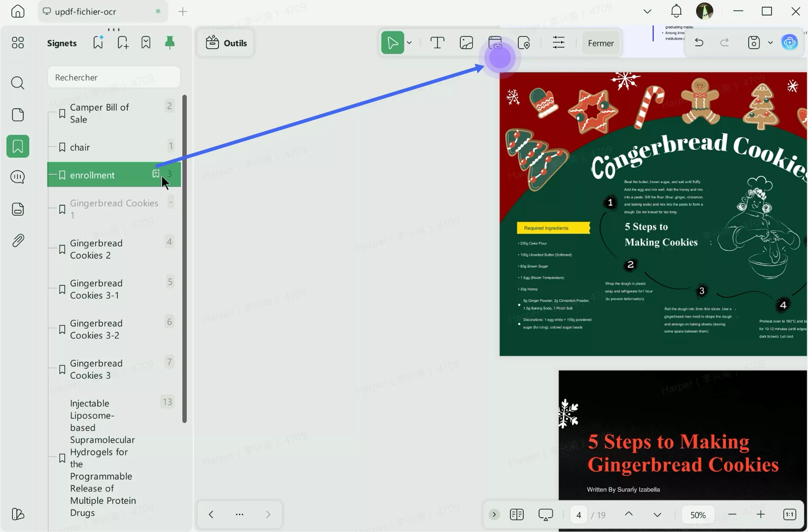This screenshot has height=532, width=808.
Task: Toggle two-page reading view
Action: (517, 514)
